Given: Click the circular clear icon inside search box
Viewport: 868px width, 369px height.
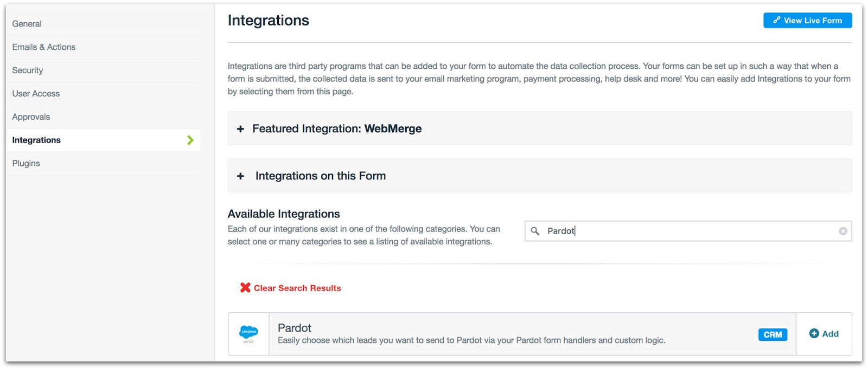Looking at the screenshot, I should point(843,231).
